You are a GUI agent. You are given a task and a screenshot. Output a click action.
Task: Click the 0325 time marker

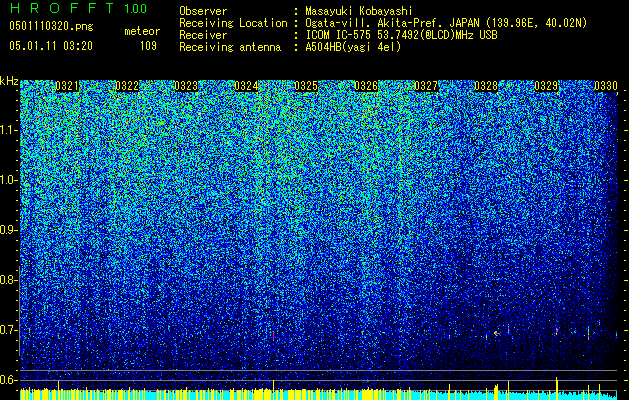click(306, 86)
